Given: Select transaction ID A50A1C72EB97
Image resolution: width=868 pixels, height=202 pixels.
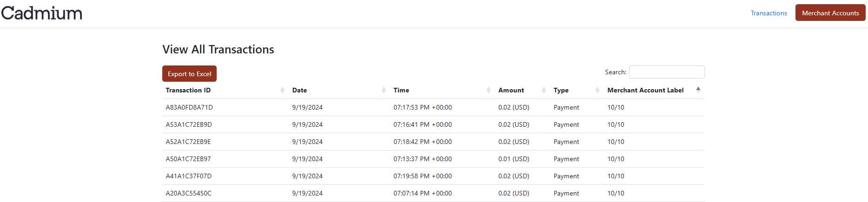Looking at the screenshot, I should (188, 159).
